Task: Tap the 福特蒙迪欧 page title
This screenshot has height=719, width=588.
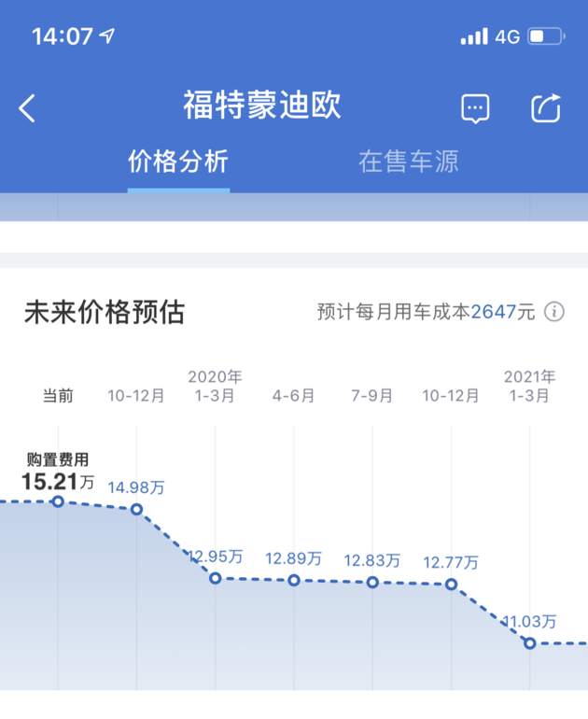Action: click(x=262, y=105)
